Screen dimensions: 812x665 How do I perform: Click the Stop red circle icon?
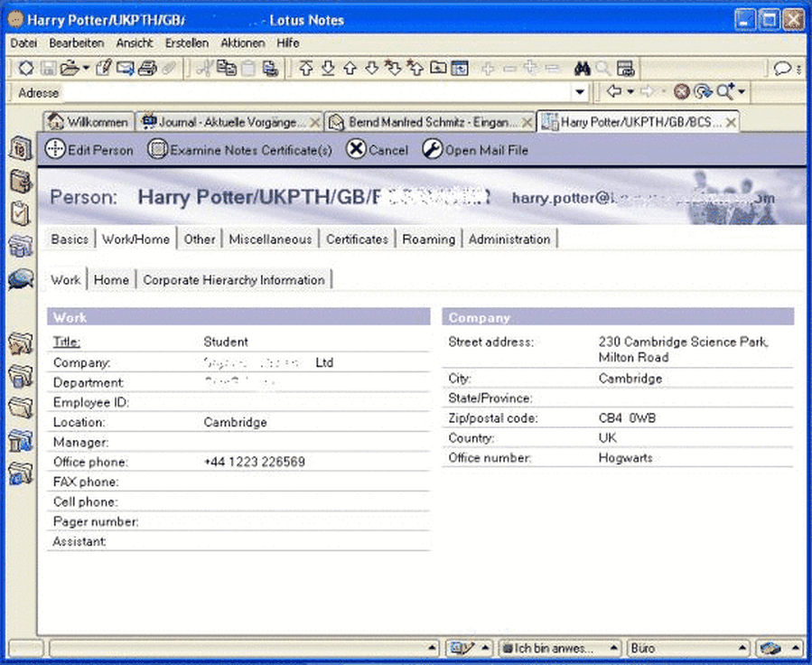click(x=682, y=91)
